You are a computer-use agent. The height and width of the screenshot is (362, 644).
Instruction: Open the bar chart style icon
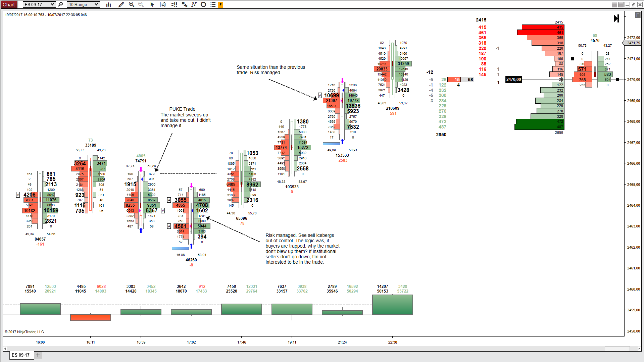108,4
